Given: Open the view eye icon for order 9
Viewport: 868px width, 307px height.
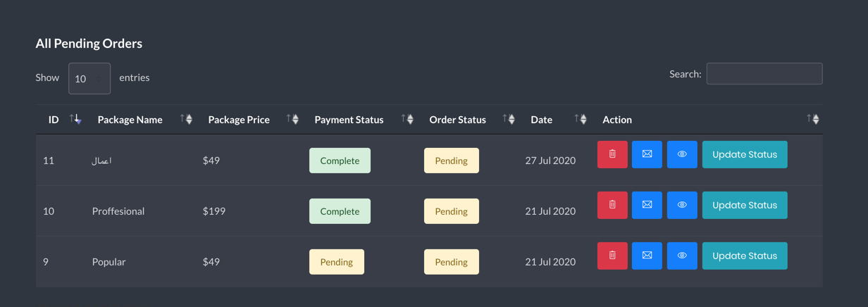Looking at the screenshot, I should (x=682, y=256).
